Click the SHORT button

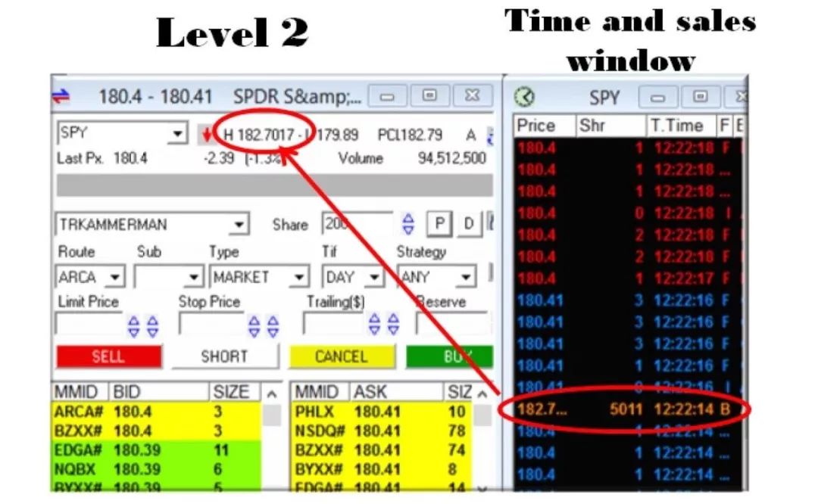click(225, 357)
